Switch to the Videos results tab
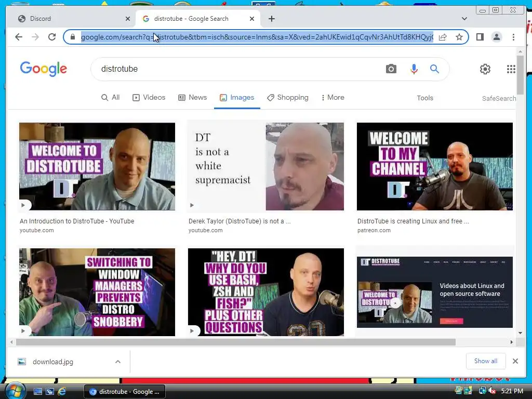The width and height of the screenshot is (532, 399). coord(149,97)
